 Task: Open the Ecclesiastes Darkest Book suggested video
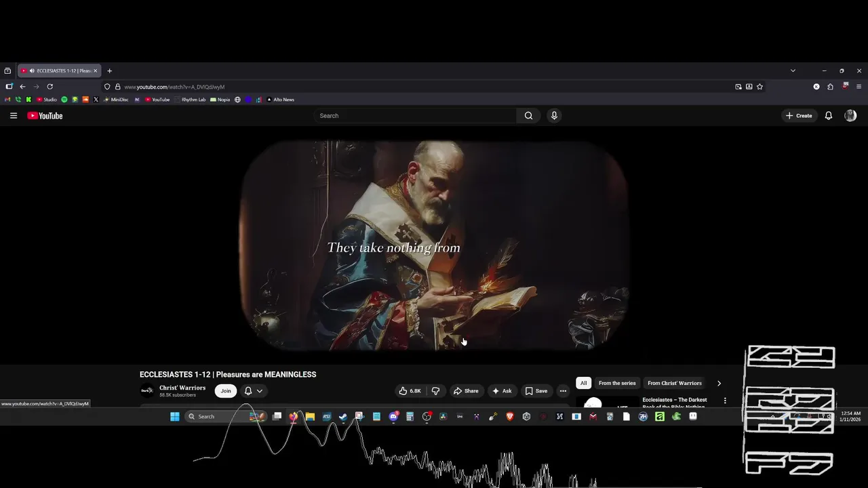tap(675, 403)
